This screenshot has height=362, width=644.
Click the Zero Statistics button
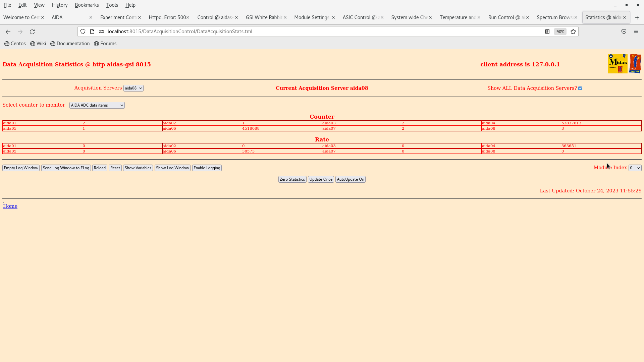point(292,179)
